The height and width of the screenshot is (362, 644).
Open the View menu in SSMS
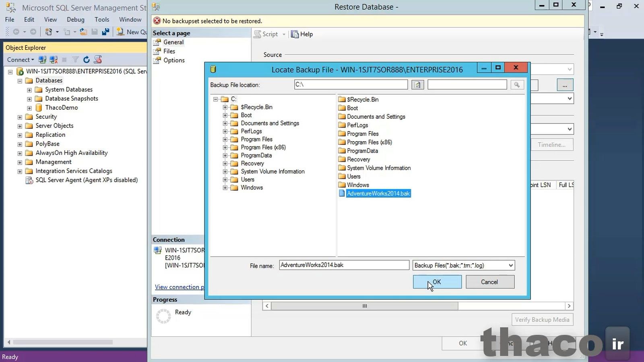point(50,19)
